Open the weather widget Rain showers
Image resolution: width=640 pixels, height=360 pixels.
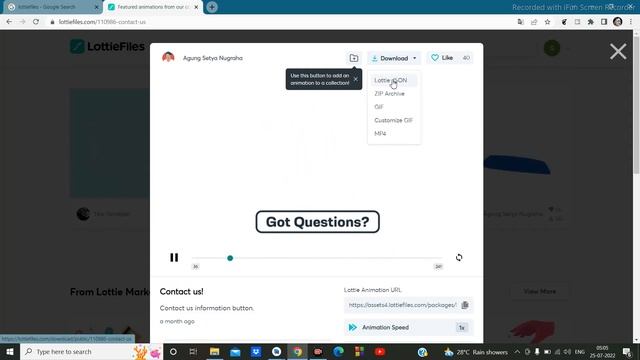coord(476,352)
